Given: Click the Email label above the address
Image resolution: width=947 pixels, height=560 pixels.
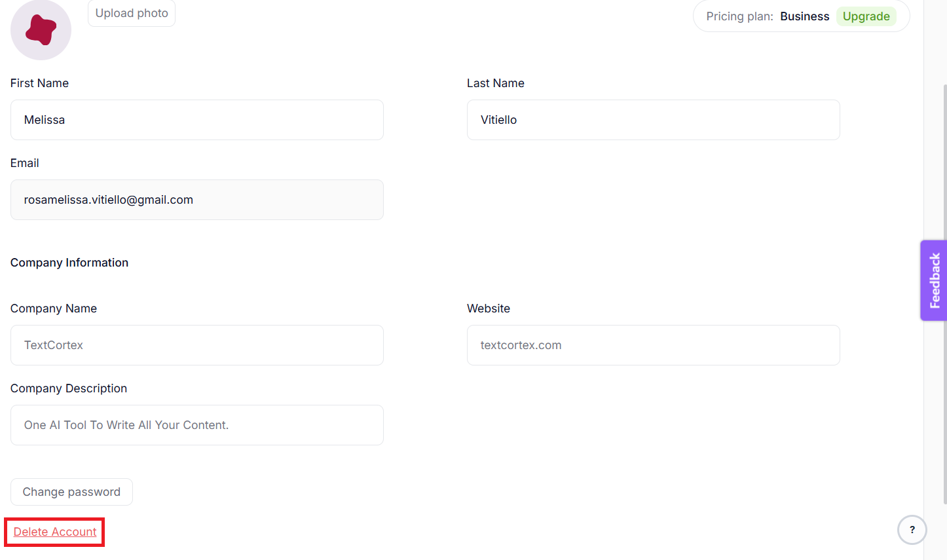Looking at the screenshot, I should pos(25,163).
